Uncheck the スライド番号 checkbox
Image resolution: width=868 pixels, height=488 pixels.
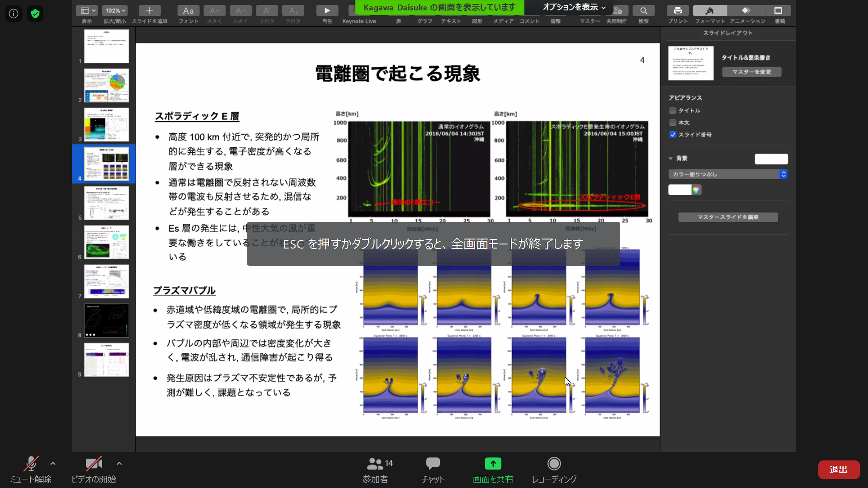coord(673,135)
